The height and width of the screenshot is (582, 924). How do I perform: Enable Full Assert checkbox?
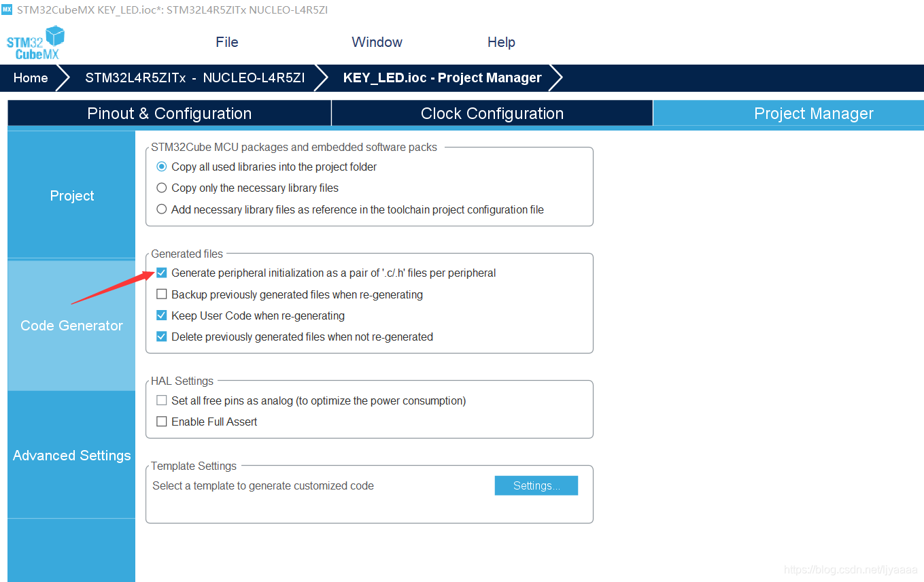click(x=162, y=422)
